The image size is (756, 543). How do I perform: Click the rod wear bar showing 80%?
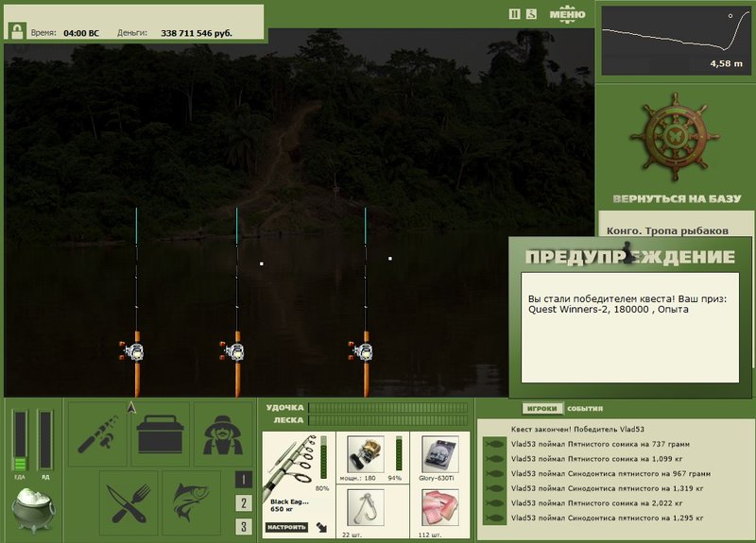coord(323,458)
